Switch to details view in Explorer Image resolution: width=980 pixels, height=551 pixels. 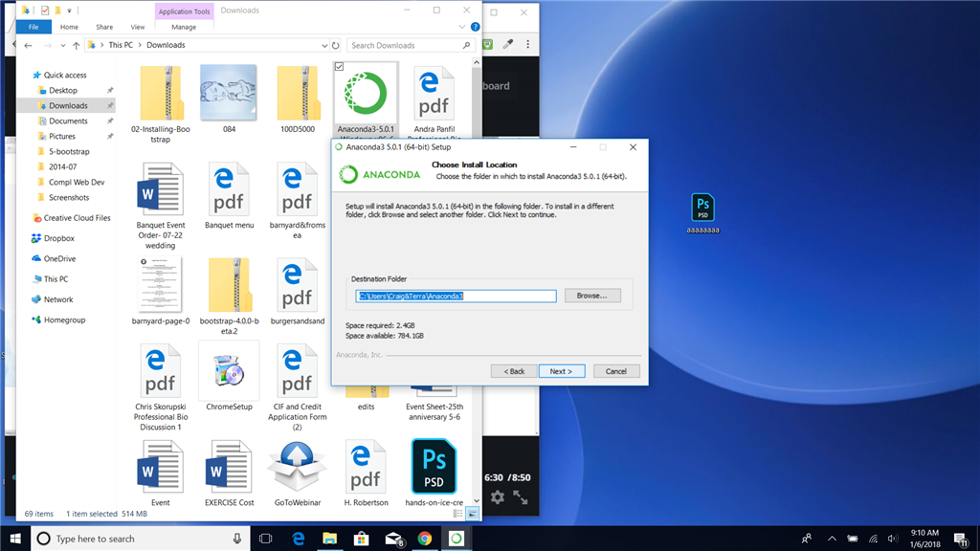point(458,514)
